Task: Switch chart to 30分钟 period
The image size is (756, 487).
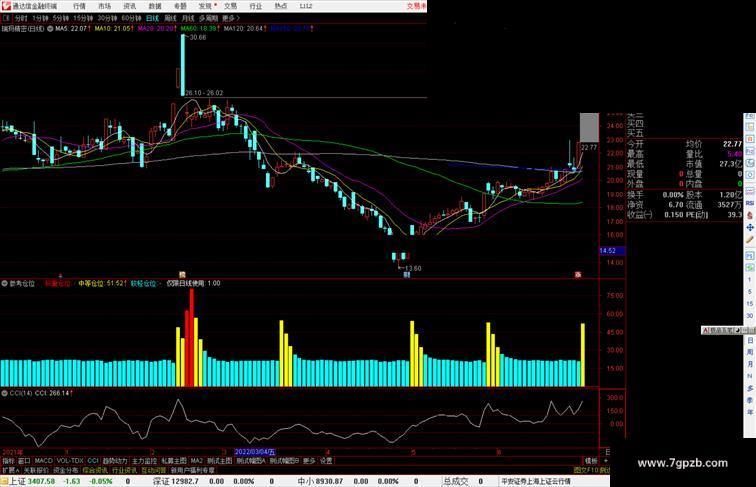Action: (x=107, y=18)
